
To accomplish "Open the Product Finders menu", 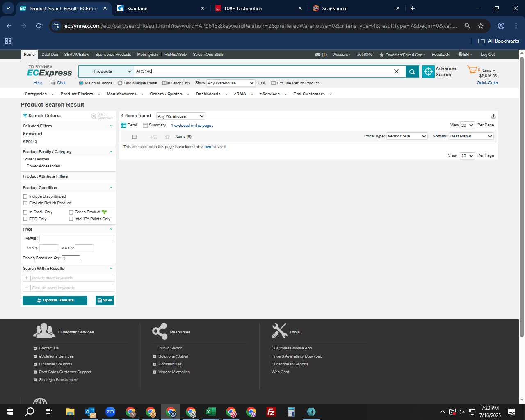I will tap(80, 94).
